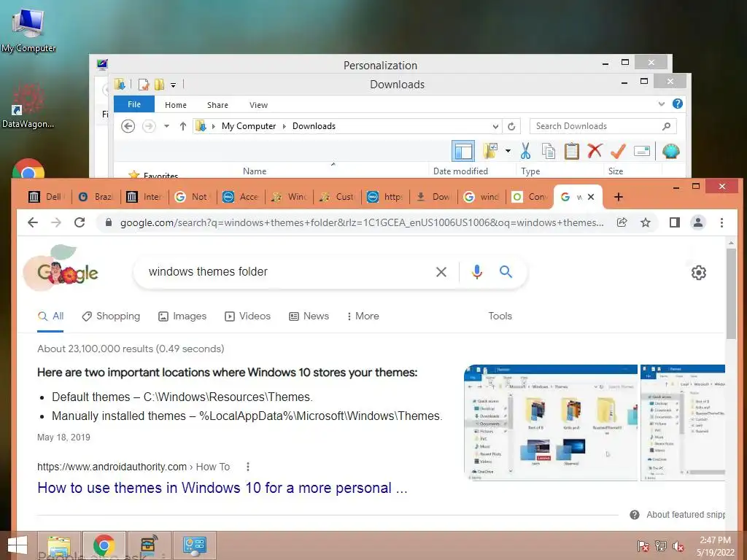Screen dimensions: 747x560
Task: Open the Chrome profile avatar
Action: tap(698, 222)
